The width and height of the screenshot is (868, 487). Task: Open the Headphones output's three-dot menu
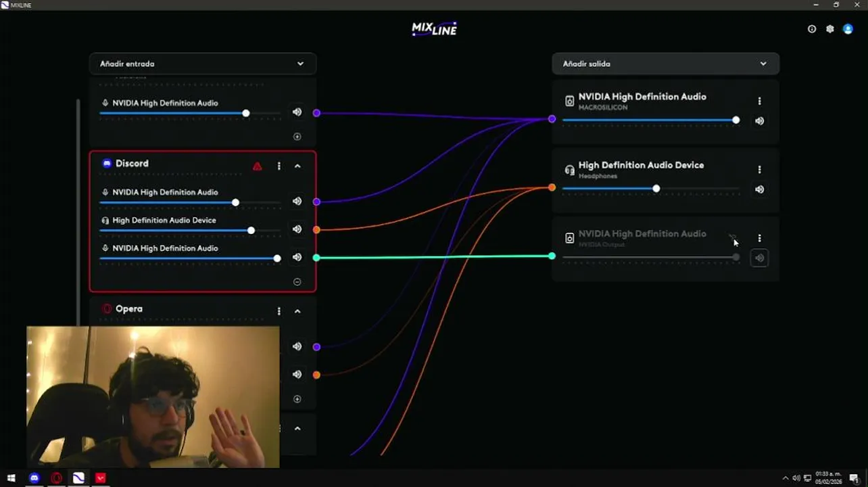coord(759,169)
